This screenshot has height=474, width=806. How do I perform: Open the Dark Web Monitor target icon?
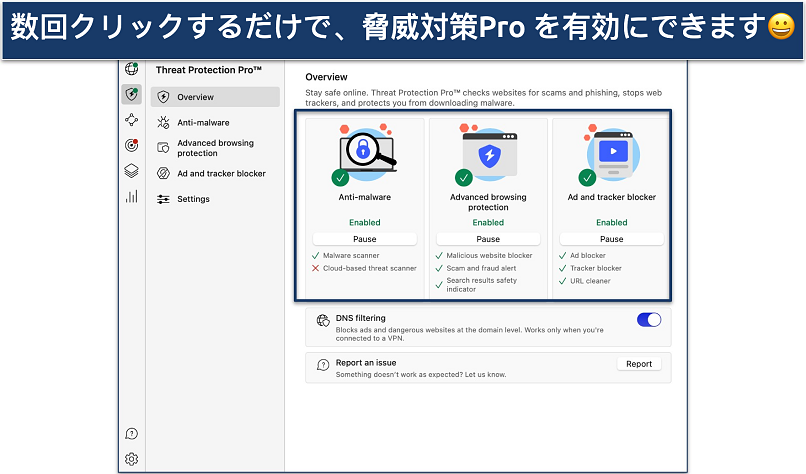click(x=132, y=145)
